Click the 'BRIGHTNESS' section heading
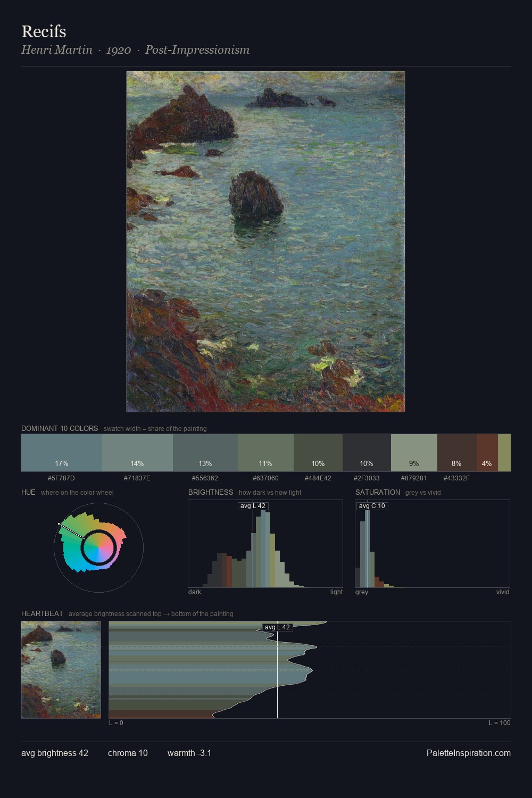The image size is (532, 798). tap(211, 492)
